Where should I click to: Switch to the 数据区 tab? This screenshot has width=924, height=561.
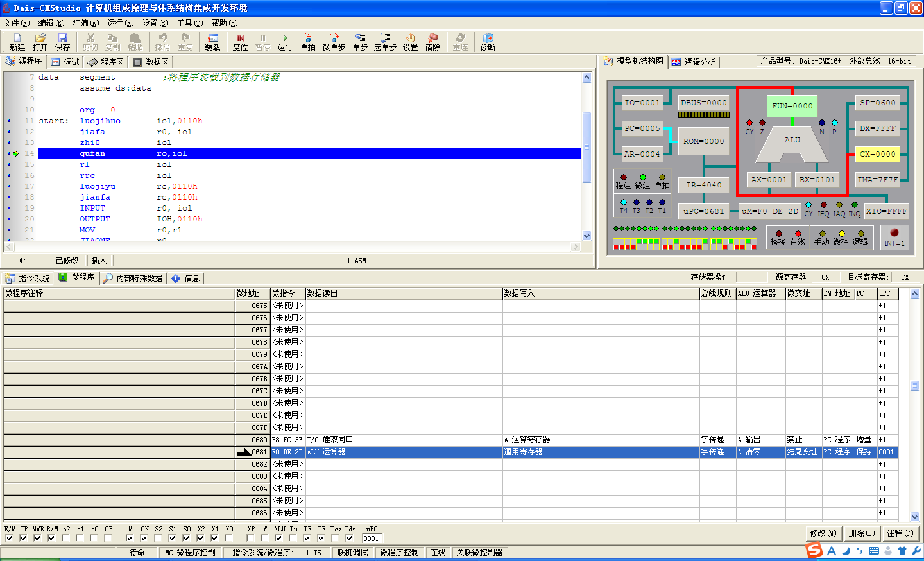click(x=151, y=62)
